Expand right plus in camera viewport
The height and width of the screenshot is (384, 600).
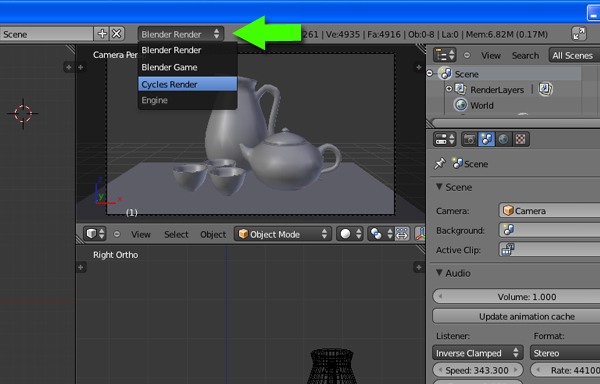(x=419, y=67)
